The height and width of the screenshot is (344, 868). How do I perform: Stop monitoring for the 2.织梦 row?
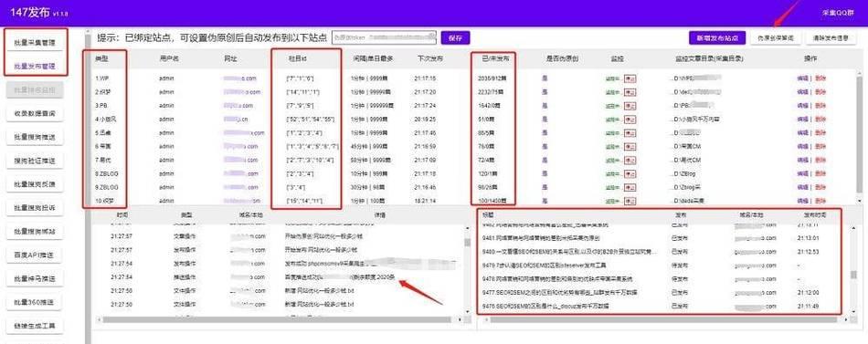coord(630,92)
